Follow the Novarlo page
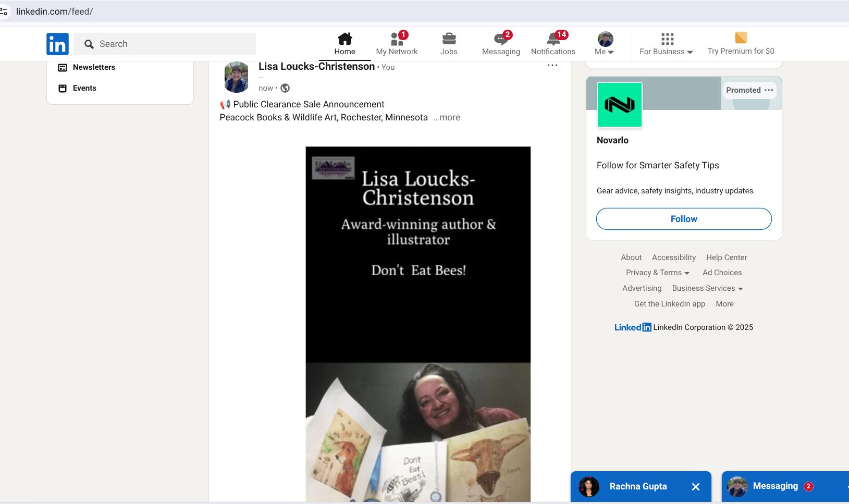Image resolution: width=849 pixels, height=504 pixels. click(x=684, y=219)
